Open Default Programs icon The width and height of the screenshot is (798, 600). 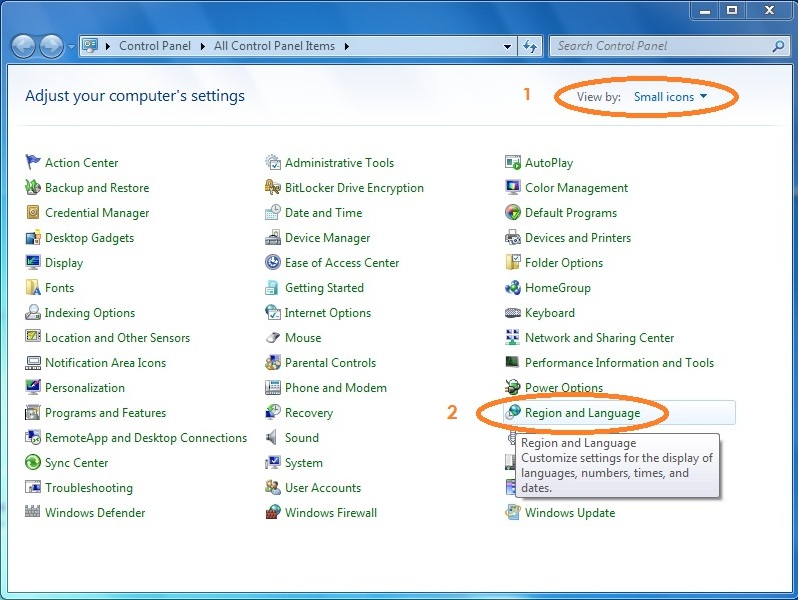[512, 212]
